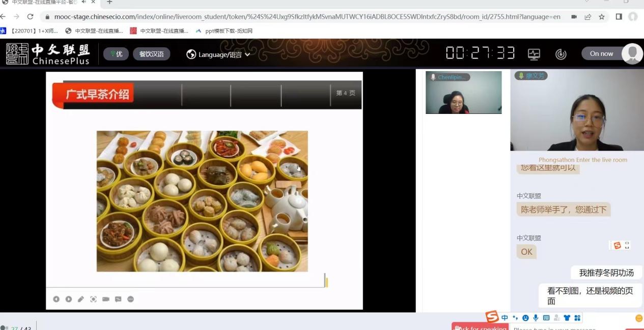Screen dimensions: 644x330
Task: Select the pen annotation tool below slide
Action: click(x=81, y=299)
